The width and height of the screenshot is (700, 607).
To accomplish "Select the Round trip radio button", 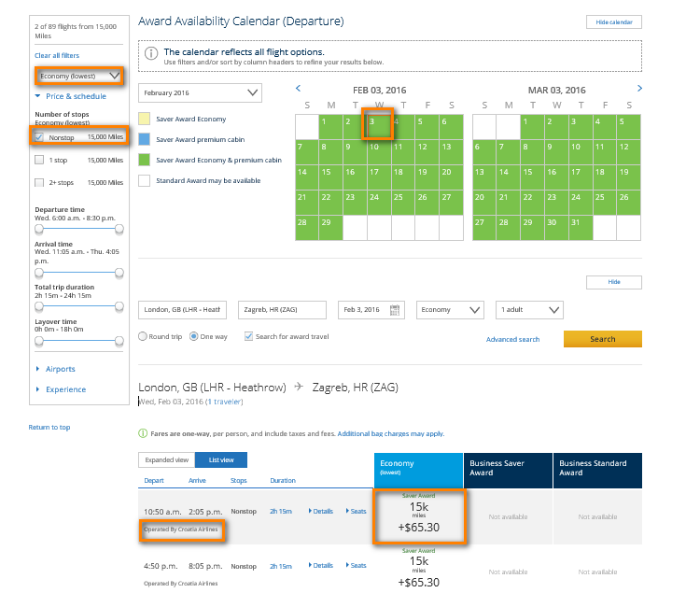I will click(143, 336).
